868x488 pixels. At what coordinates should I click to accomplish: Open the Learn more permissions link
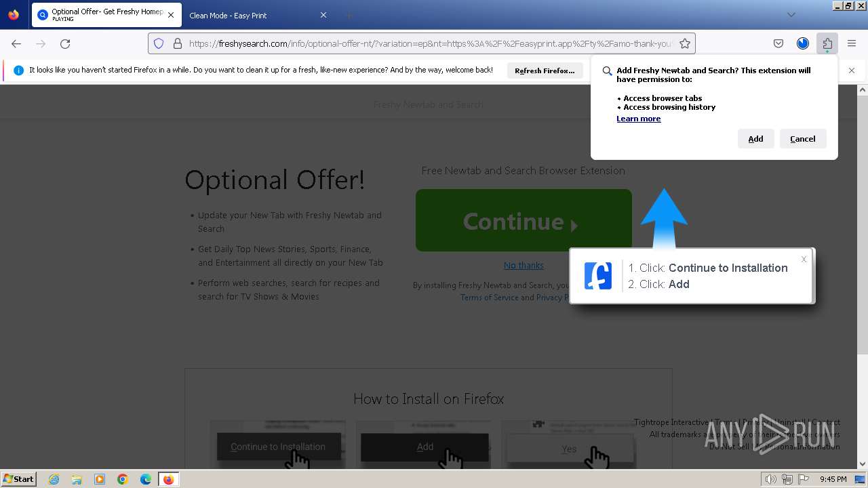click(638, 119)
